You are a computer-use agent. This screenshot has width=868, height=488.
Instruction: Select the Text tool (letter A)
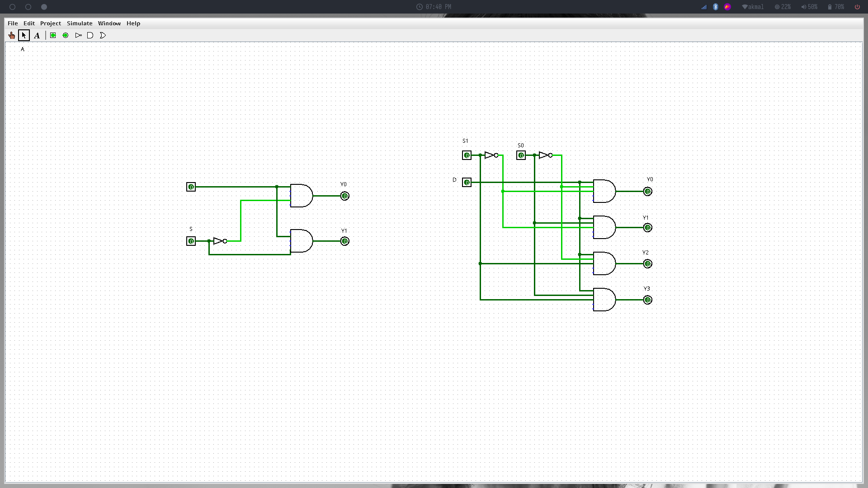coord(37,35)
